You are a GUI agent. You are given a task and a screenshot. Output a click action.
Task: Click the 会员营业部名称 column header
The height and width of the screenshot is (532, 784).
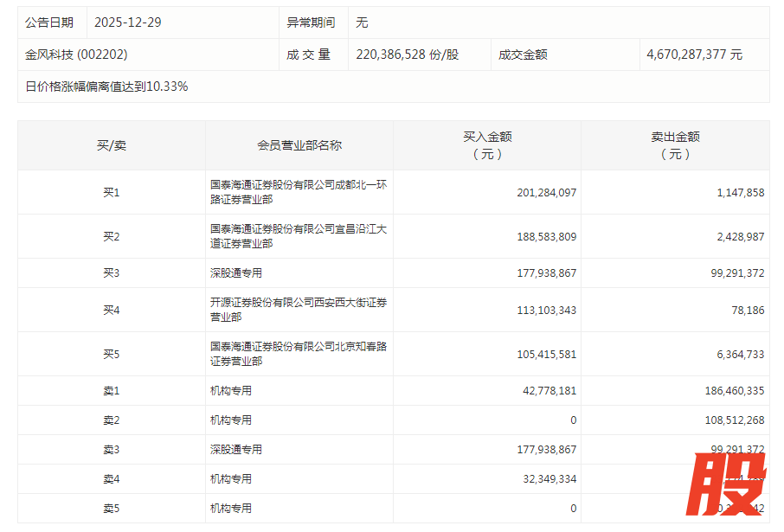pos(299,145)
